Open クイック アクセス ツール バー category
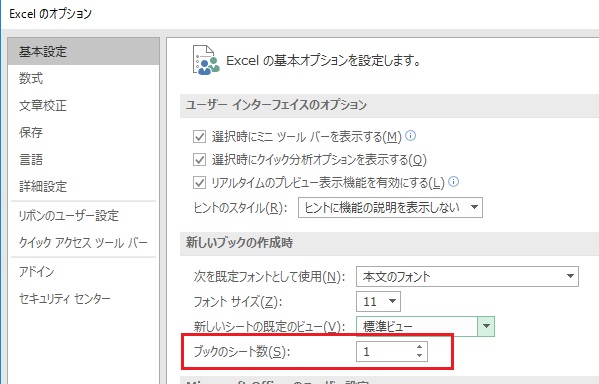The height and width of the screenshot is (384, 599). click(83, 243)
